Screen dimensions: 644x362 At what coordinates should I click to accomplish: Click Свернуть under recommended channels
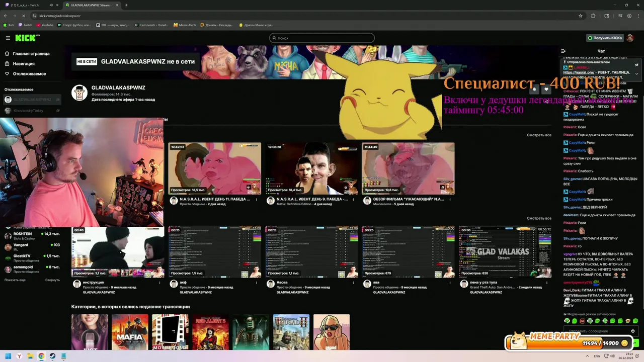click(x=52, y=280)
